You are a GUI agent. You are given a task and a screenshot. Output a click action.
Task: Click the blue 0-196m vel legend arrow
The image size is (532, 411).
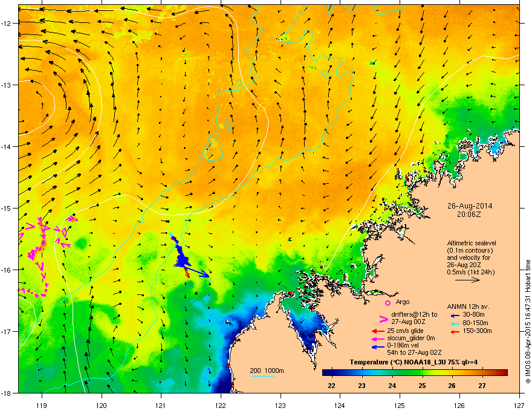pyautogui.click(x=378, y=347)
